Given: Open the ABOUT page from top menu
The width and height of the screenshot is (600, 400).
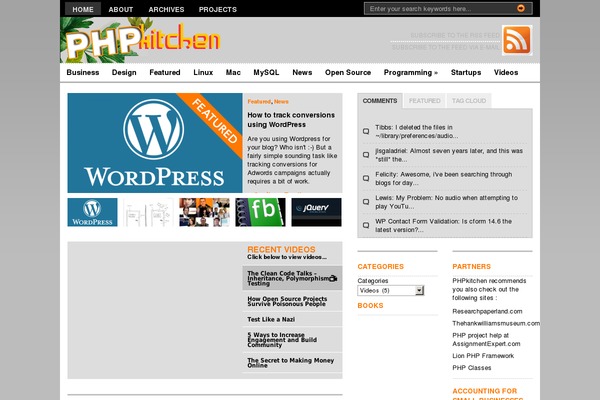Looking at the screenshot, I should [x=121, y=9].
